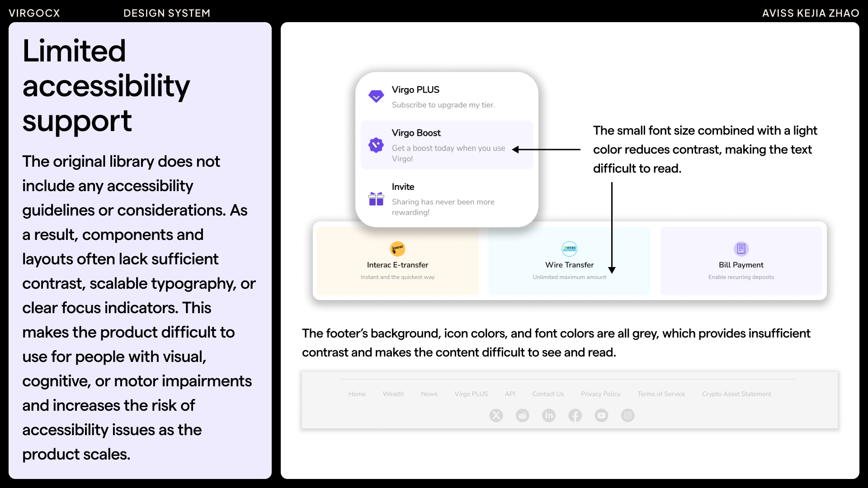The height and width of the screenshot is (488, 868).
Task: Click the X (Twitter) footer icon
Action: pyautogui.click(x=496, y=415)
